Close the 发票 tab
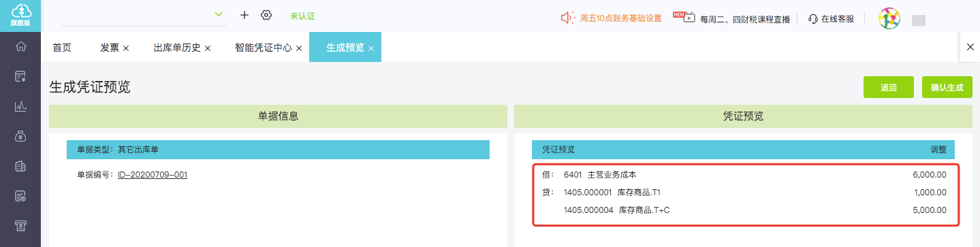Image resolution: width=980 pixels, height=247 pixels. pyautogui.click(x=126, y=48)
